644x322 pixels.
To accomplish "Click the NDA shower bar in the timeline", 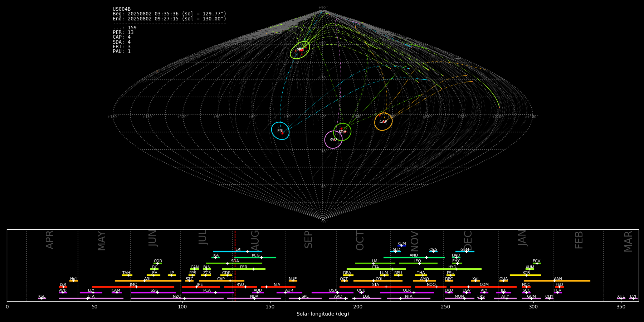I will tap(254, 298).
